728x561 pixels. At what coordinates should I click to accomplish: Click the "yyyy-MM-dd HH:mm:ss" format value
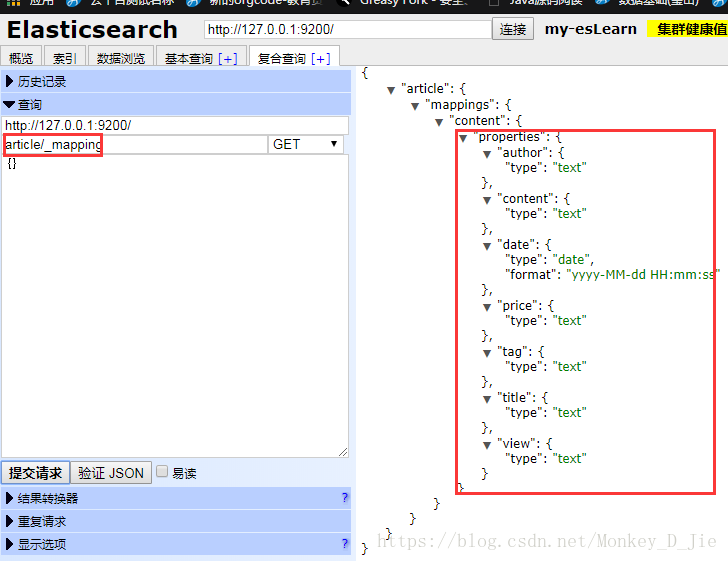[x=643, y=274]
